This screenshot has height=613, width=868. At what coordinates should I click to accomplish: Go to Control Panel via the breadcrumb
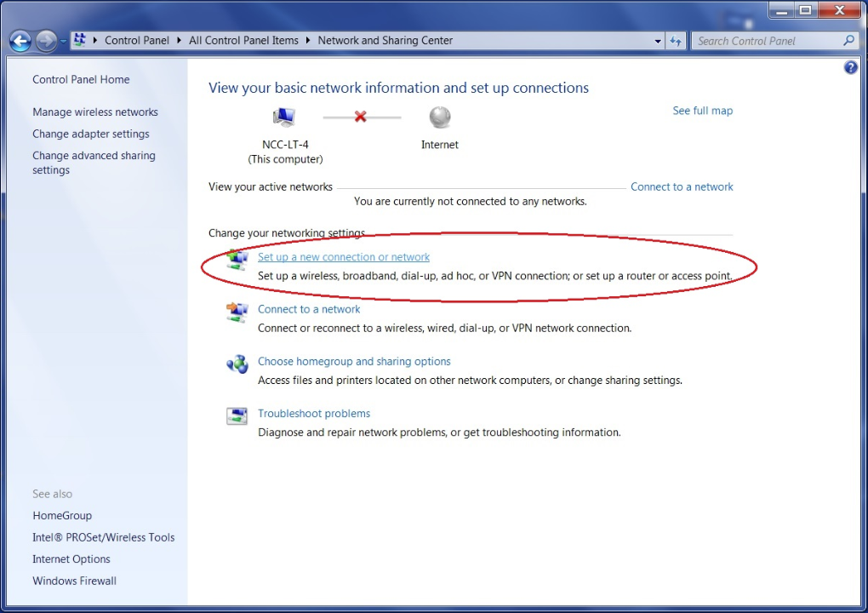click(x=137, y=40)
